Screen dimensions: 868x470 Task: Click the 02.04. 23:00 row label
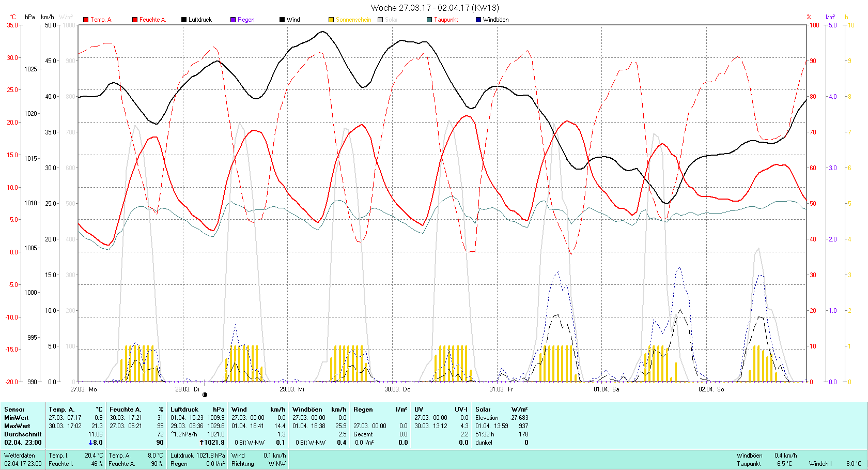point(23,443)
